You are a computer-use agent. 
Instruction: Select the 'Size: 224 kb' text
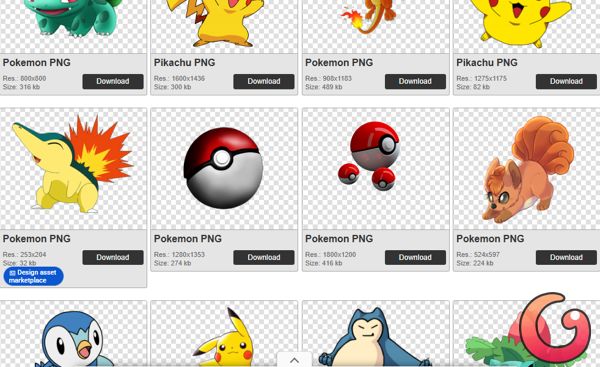click(x=475, y=263)
